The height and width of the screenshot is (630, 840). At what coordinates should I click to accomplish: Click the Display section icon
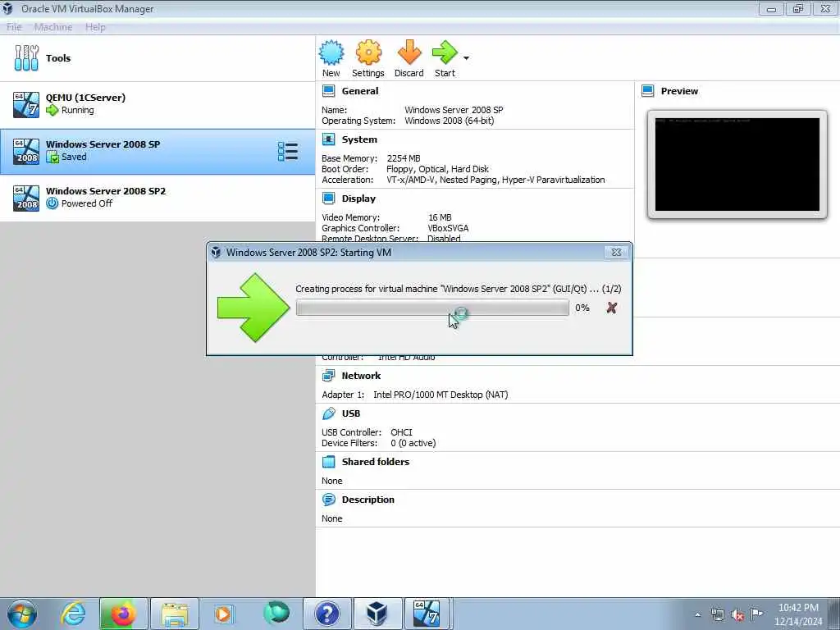tap(328, 199)
